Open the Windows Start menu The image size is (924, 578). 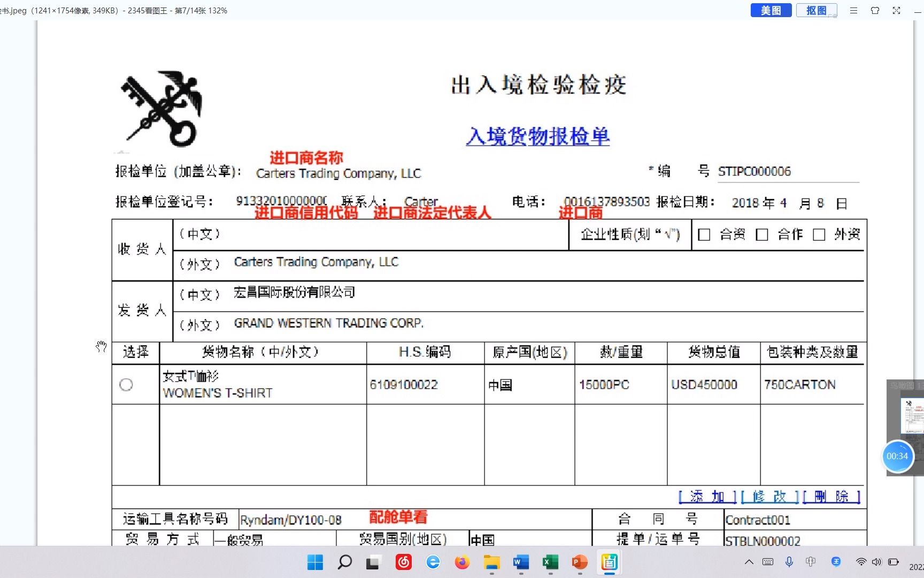(315, 562)
